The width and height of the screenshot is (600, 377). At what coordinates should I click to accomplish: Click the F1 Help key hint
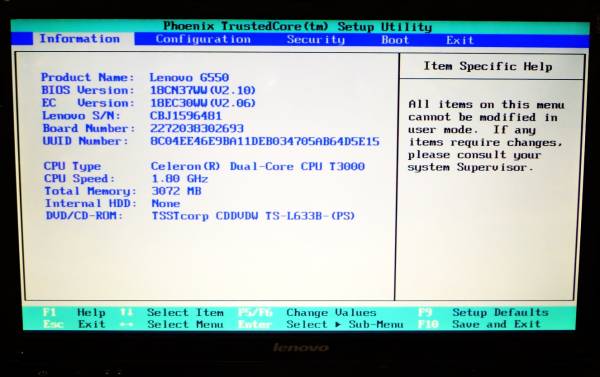click(74, 312)
